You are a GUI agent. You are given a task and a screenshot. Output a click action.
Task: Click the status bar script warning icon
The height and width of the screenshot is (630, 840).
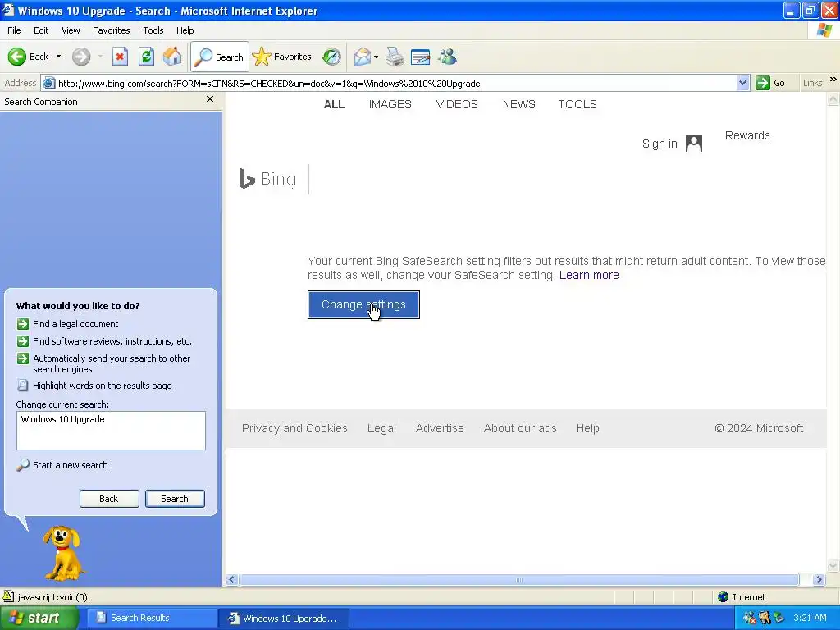click(8, 596)
